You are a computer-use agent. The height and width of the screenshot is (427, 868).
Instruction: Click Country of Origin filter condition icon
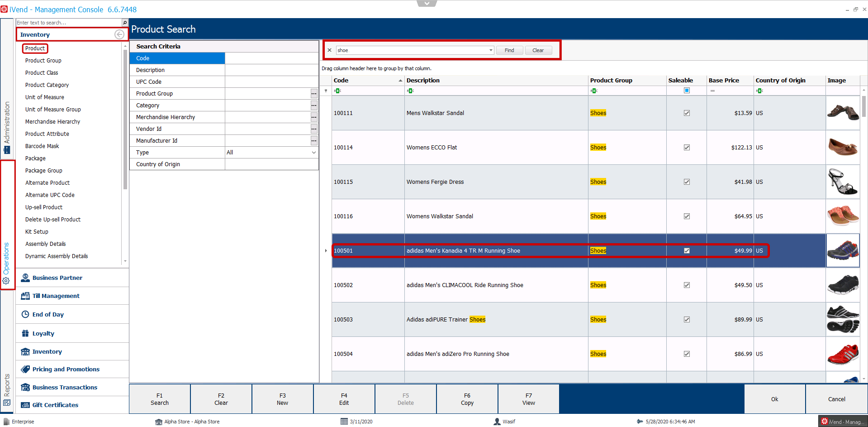click(x=759, y=91)
